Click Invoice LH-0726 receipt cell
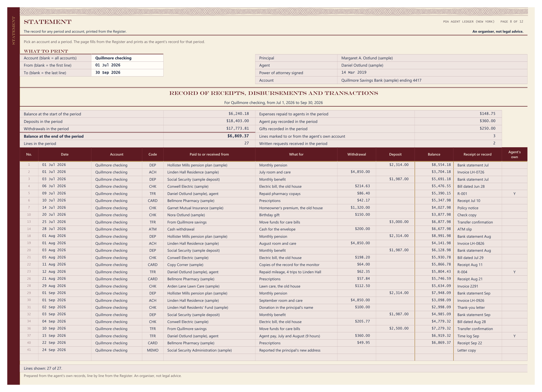This screenshot has height=392, width=542. pos(477,172)
